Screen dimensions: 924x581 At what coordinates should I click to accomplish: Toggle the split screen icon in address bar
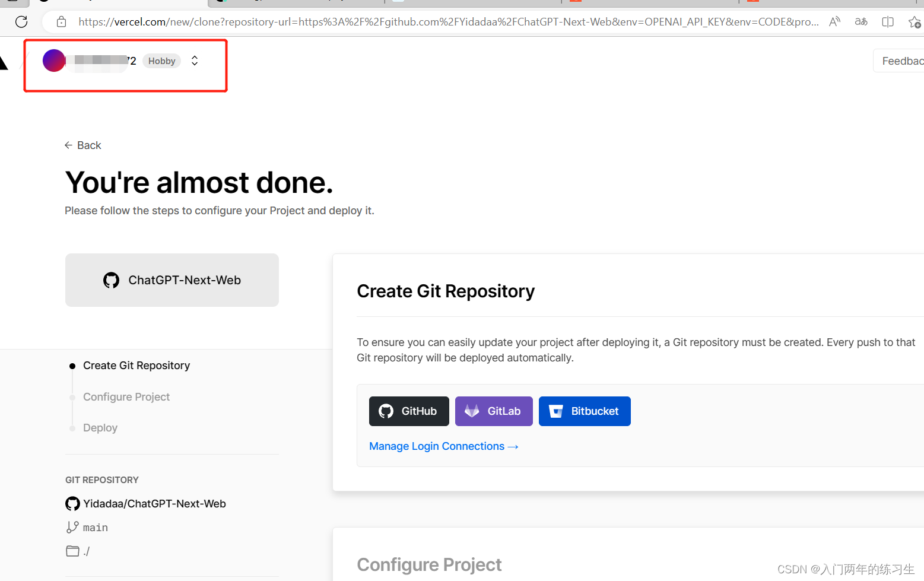888,22
